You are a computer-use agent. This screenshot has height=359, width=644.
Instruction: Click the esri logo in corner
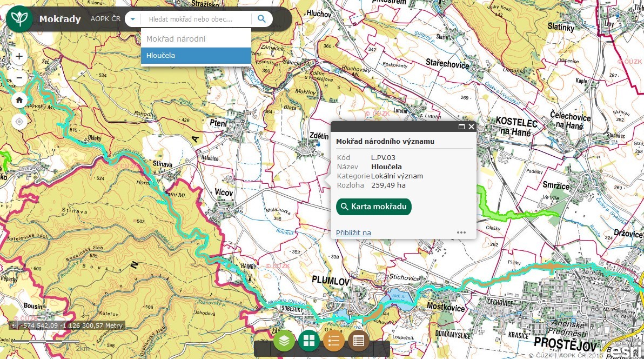point(626,350)
